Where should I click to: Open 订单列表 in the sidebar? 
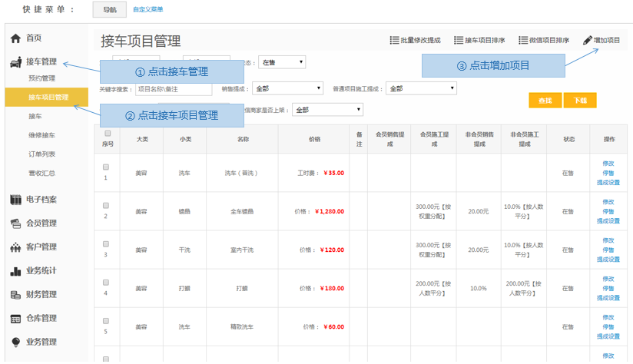[41, 154]
